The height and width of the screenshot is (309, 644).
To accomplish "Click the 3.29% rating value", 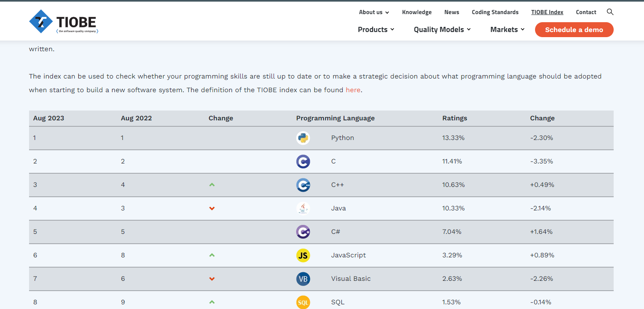I will point(452,255).
